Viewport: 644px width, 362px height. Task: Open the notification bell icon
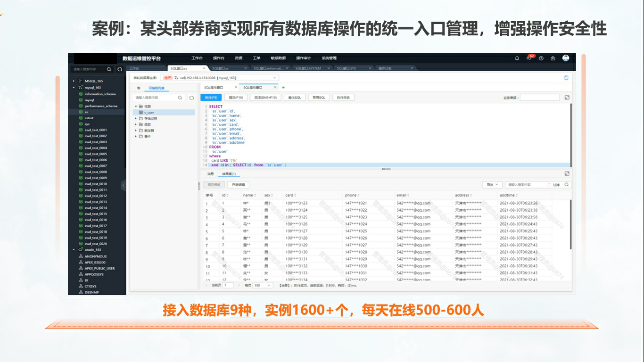click(517, 58)
